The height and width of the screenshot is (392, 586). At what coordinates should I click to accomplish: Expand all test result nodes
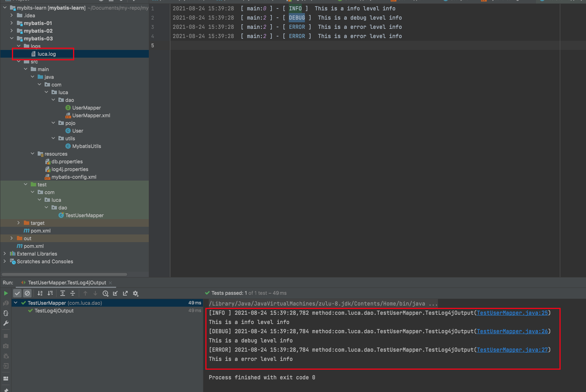63,293
